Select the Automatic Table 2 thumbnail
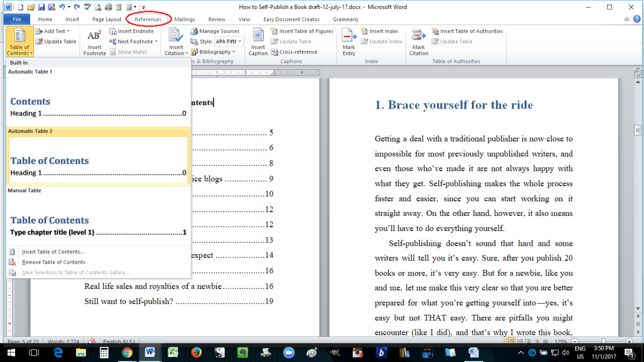The image size is (644, 362). (x=97, y=156)
